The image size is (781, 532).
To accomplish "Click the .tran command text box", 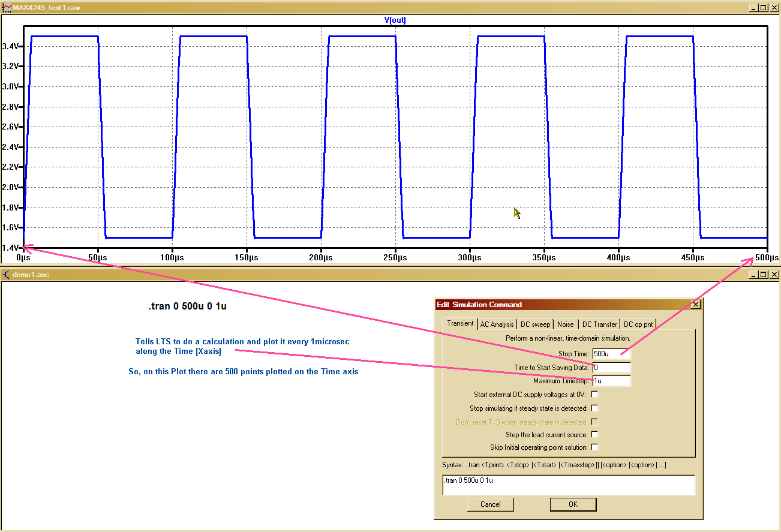I will tap(569, 485).
